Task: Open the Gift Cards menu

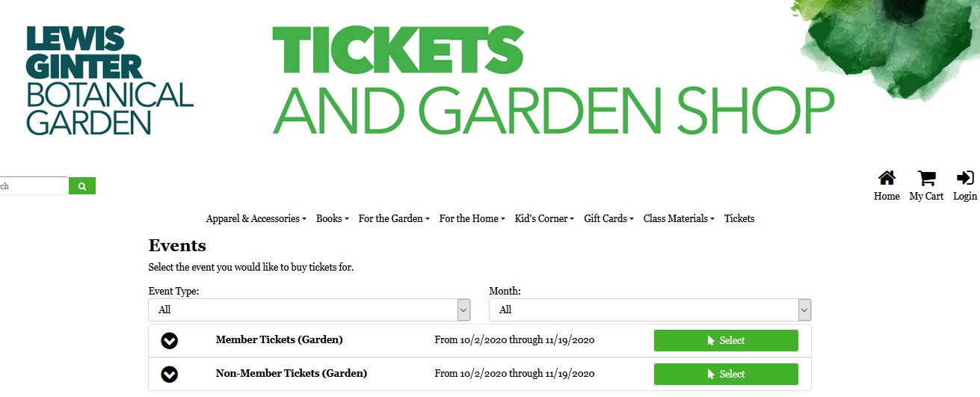Action: coord(608,218)
